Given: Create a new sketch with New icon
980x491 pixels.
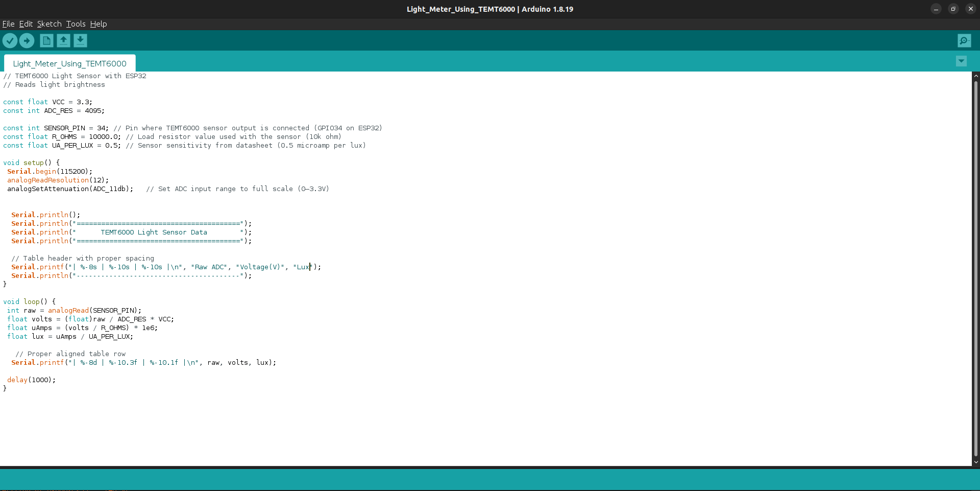Looking at the screenshot, I should [46, 40].
